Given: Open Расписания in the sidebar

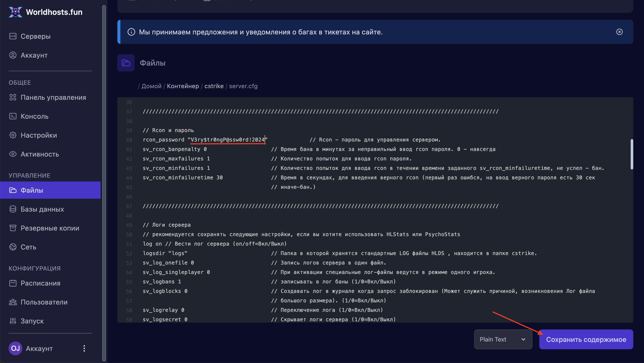Looking at the screenshot, I should click(x=40, y=283).
